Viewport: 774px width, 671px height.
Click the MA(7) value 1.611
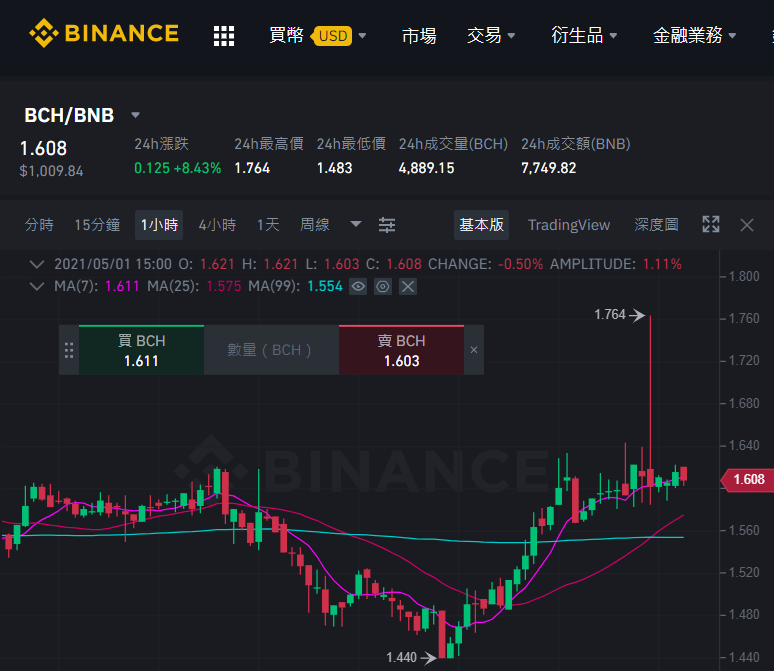(122, 286)
